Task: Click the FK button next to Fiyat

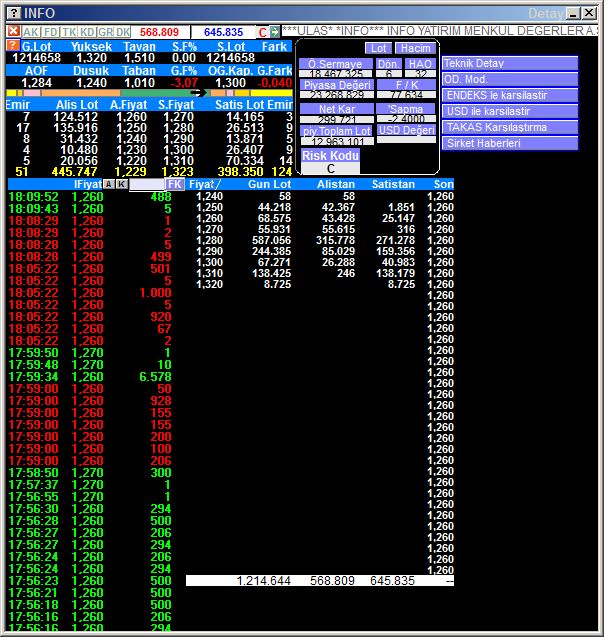Action: pos(175,184)
